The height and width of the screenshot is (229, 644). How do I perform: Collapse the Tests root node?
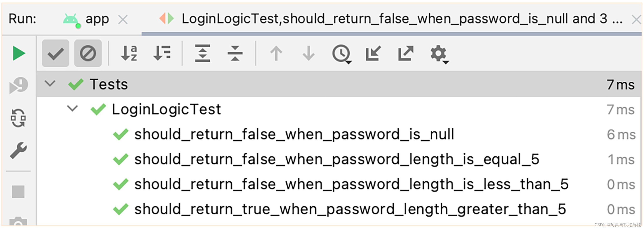(x=50, y=84)
